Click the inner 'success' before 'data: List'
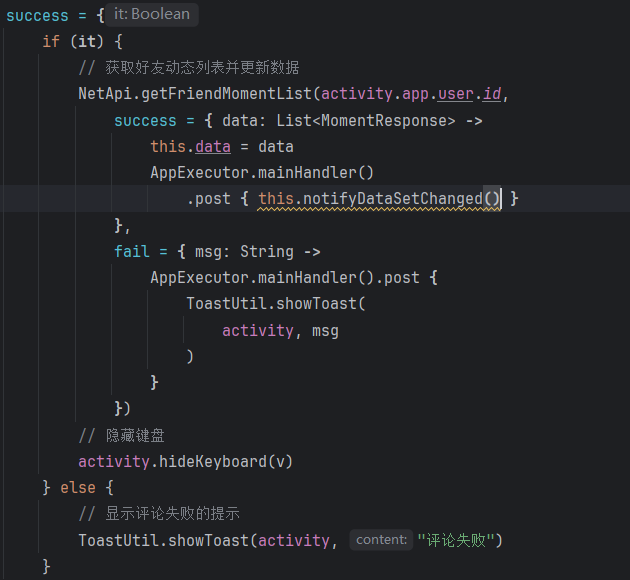The width and height of the screenshot is (630, 580). 145,120
